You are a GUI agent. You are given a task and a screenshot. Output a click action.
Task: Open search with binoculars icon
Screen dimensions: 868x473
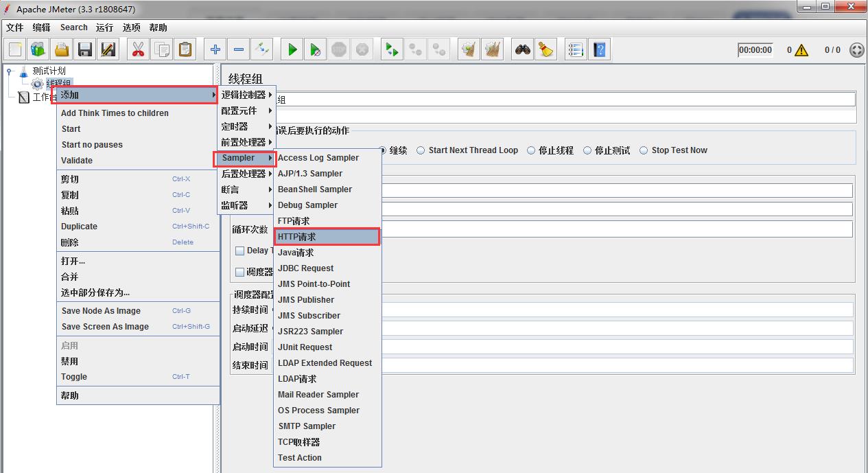coord(523,49)
